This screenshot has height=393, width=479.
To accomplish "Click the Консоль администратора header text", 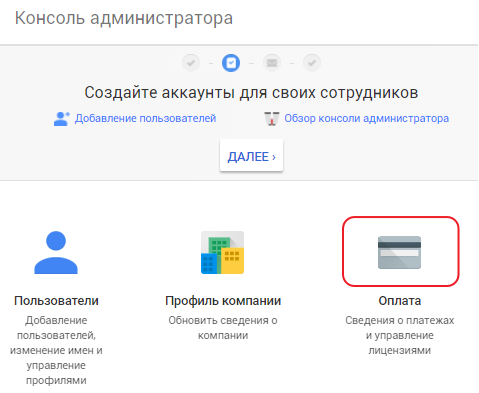I will (x=124, y=18).
